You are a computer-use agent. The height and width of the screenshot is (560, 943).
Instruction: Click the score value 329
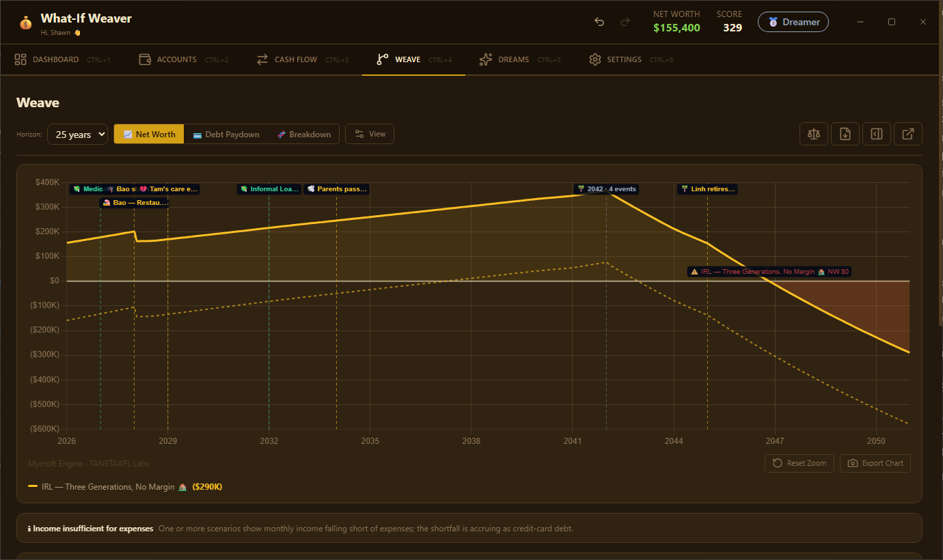(x=733, y=28)
